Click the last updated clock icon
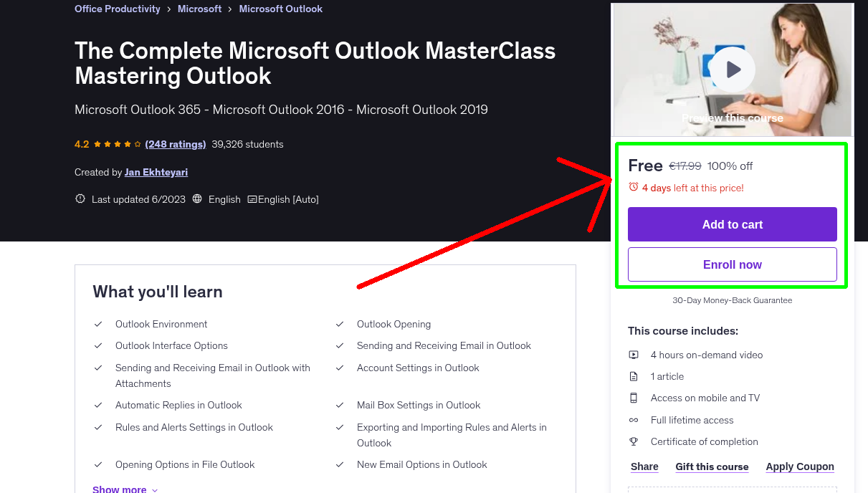Viewport: 868px width, 493px height. coord(80,198)
